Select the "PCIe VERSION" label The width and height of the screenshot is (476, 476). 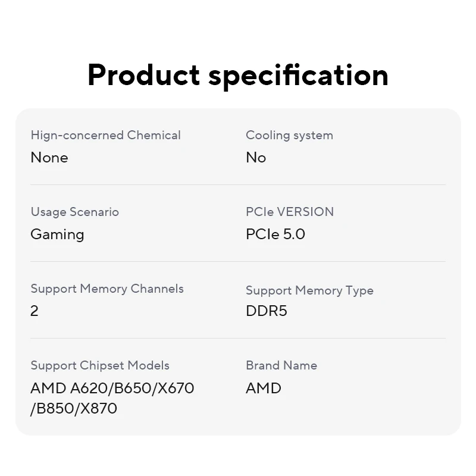pos(290,212)
